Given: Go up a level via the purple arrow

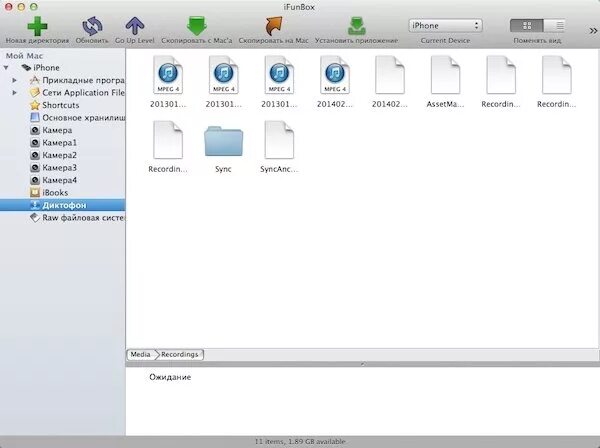Looking at the screenshot, I should pyautogui.click(x=135, y=26).
